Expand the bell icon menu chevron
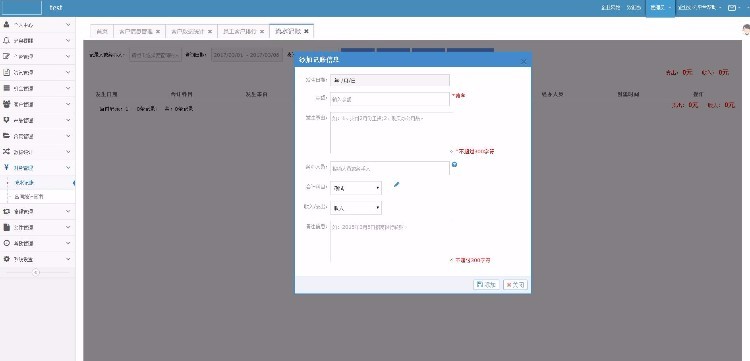Viewport: 750px width, 361px height. (68, 41)
